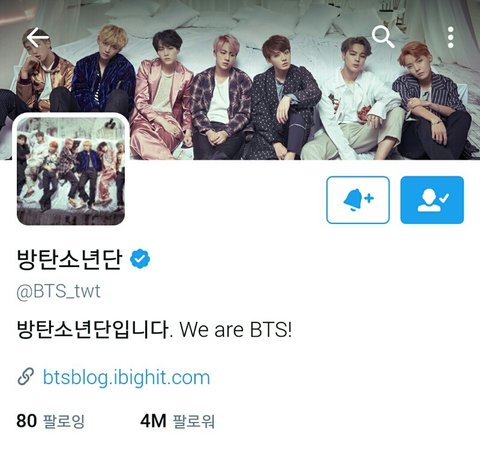Tap the 방탄소년단 display name
The image size is (480, 449).
click(69, 259)
